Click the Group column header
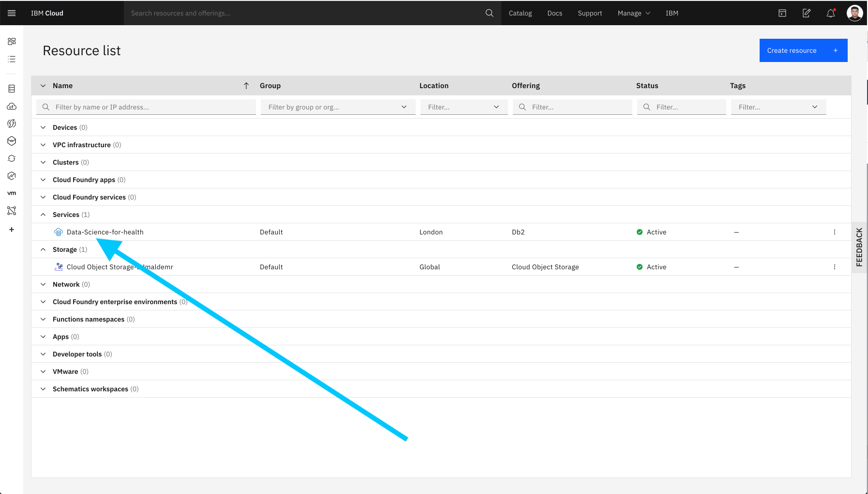The image size is (868, 494). [x=270, y=86]
